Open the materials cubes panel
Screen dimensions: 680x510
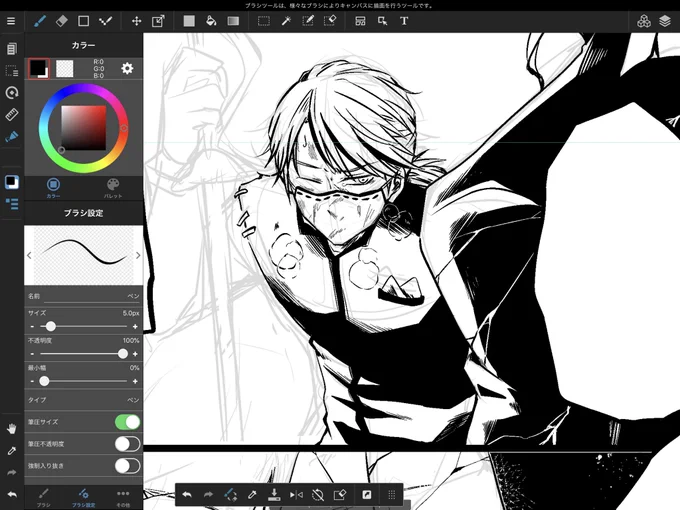[x=644, y=21]
